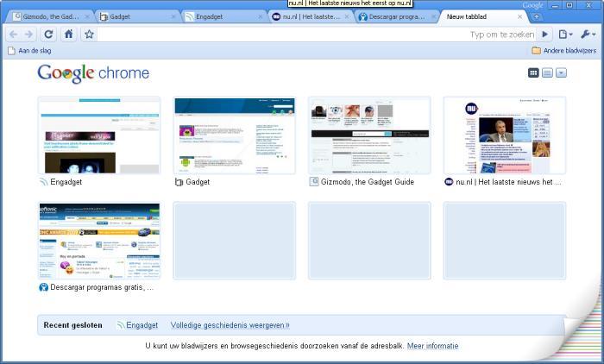Switch to thumbnail grid view
Viewport: 604px width, 364px height.
pyautogui.click(x=533, y=72)
